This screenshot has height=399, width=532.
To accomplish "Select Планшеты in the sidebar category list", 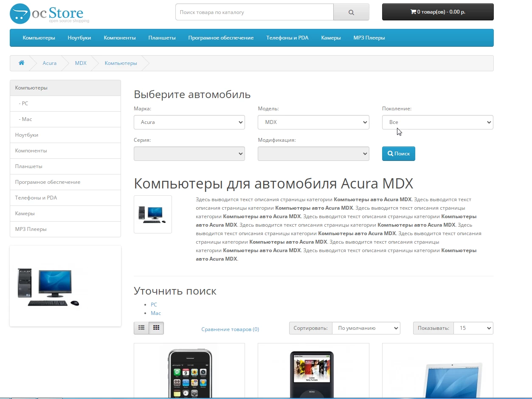I will [65, 166].
